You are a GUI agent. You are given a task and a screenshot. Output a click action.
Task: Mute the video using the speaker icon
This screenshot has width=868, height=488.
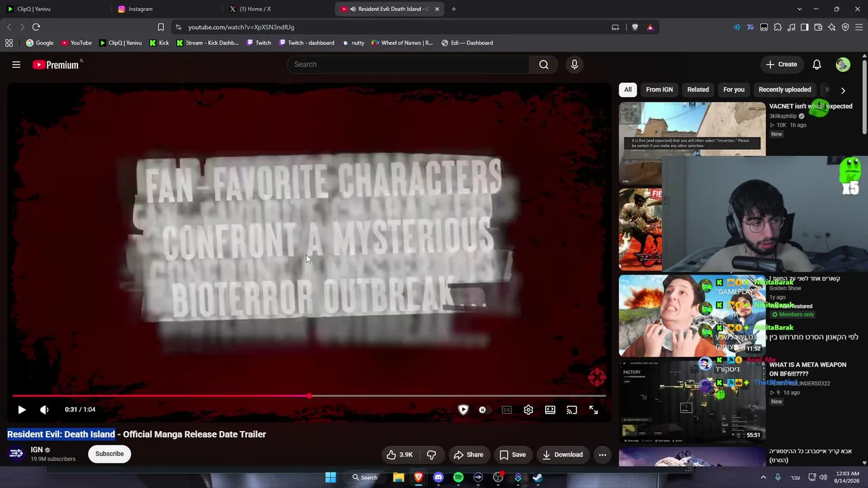tap(44, 409)
